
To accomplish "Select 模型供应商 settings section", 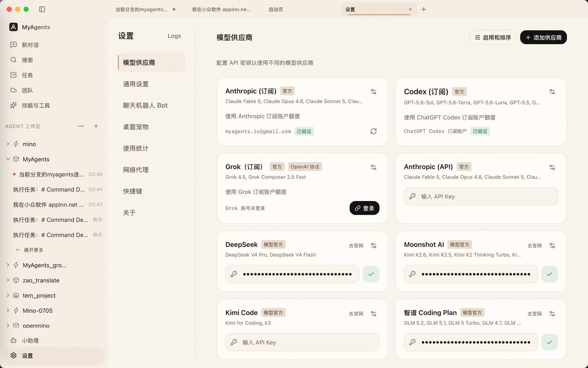I will pos(152,62).
